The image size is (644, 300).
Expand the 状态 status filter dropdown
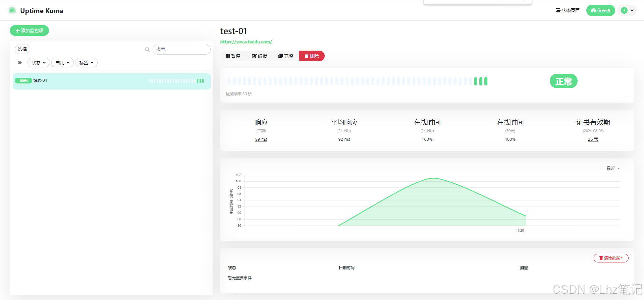(39, 63)
